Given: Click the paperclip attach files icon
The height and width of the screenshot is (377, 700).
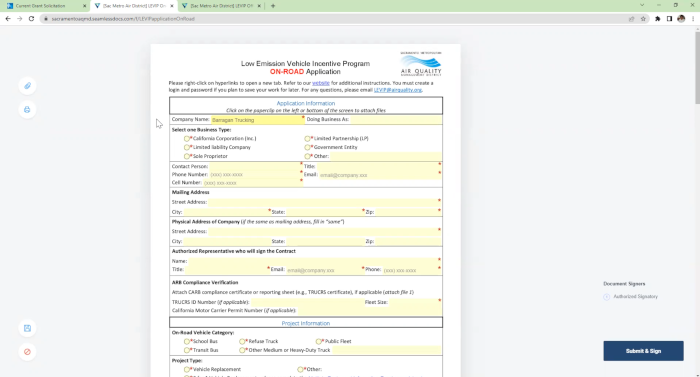Looking at the screenshot, I should coord(27,85).
